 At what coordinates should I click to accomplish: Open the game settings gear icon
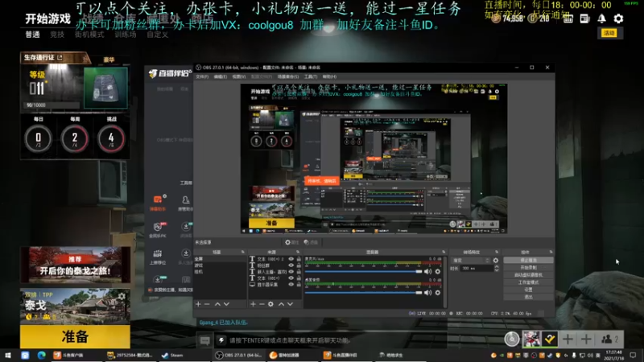(618, 19)
